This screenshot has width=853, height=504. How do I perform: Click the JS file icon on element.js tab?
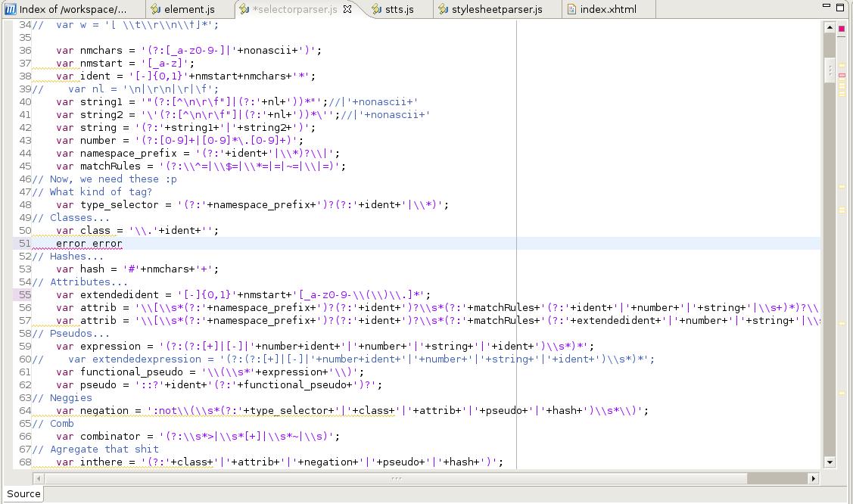[x=156, y=9]
